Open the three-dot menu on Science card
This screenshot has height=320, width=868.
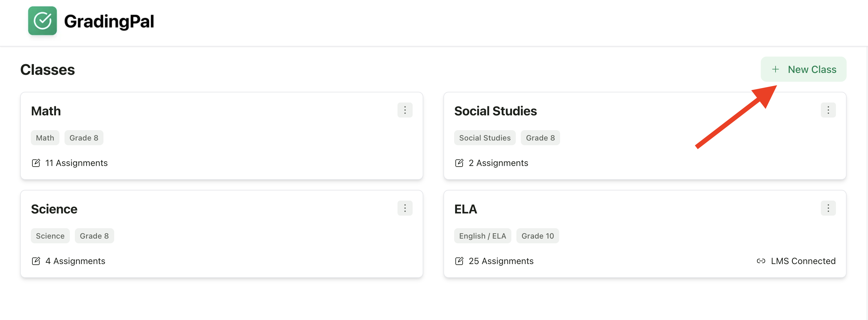[x=405, y=208]
